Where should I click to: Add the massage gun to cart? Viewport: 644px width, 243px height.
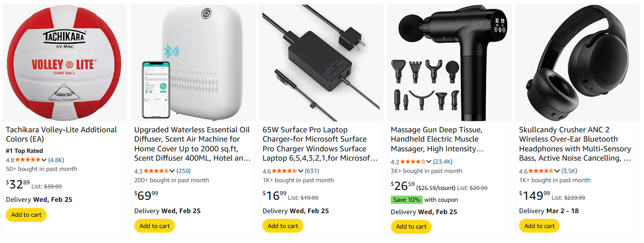411,227
